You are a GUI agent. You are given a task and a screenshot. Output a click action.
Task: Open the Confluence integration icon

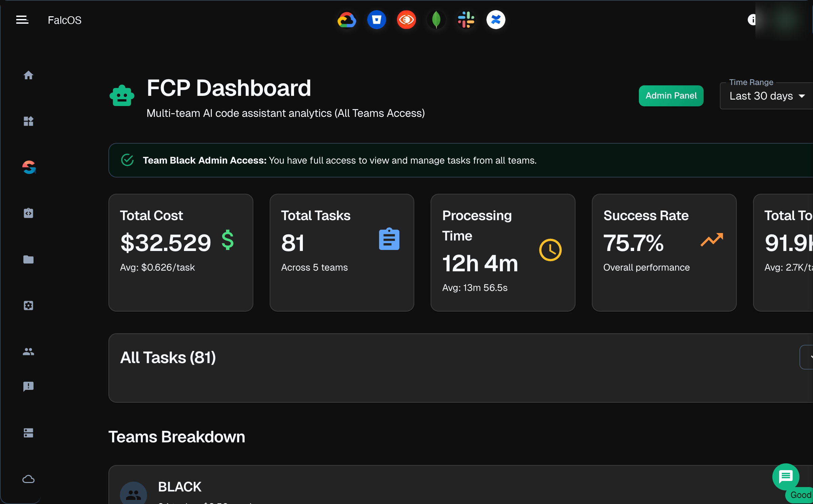496,20
